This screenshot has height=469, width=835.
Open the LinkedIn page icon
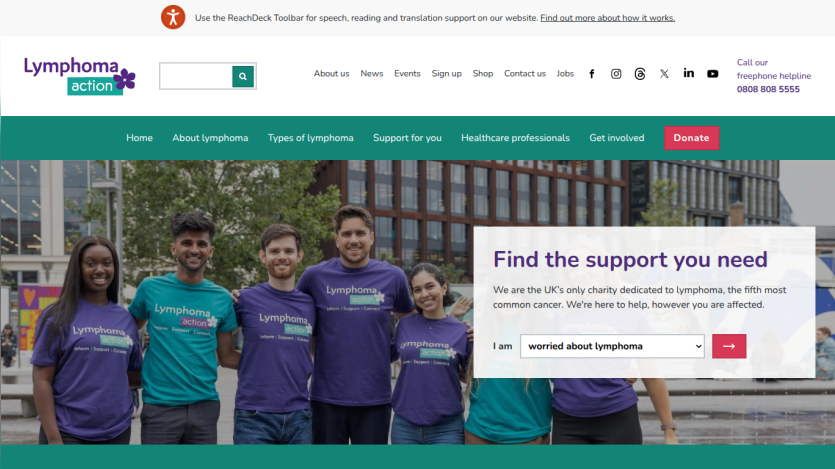pos(689,73)
